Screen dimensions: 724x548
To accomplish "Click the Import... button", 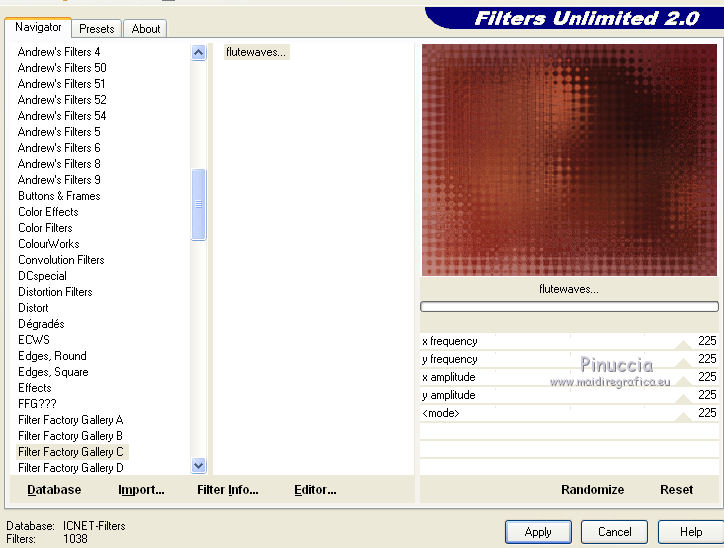I will click(141, 490).
